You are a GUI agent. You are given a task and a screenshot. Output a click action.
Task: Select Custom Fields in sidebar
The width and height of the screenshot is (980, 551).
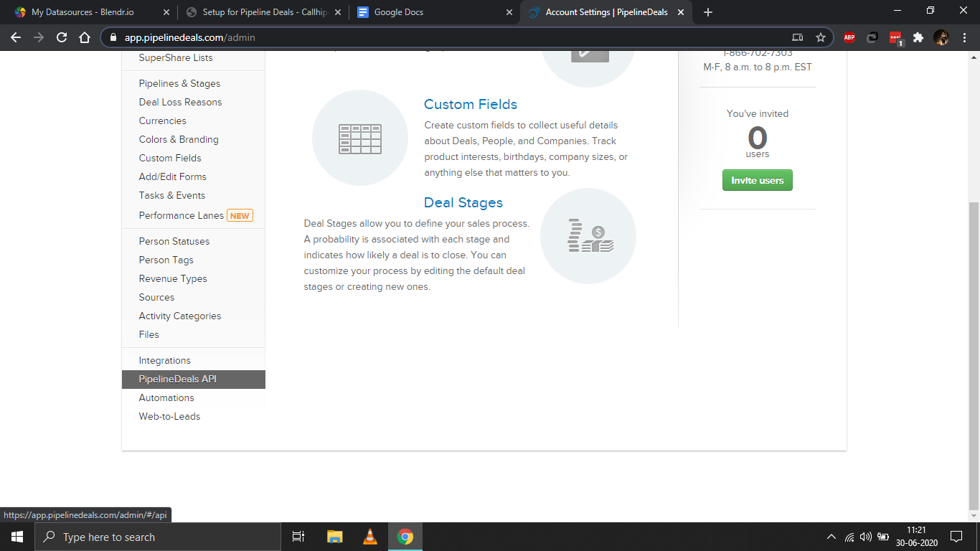coord(170,158)
